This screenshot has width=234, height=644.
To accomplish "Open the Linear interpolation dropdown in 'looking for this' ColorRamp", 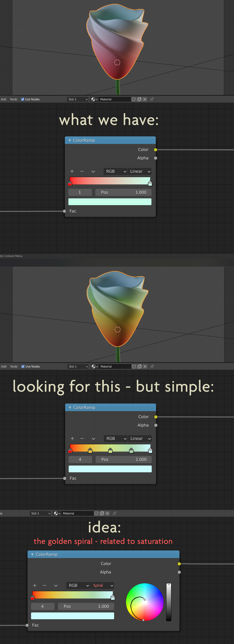I will click(140, 439).
